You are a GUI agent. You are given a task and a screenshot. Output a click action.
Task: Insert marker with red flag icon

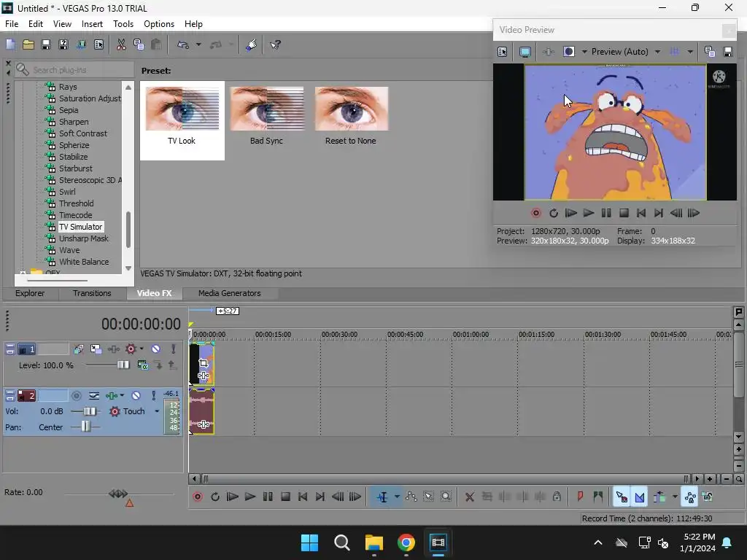pos(580,497)
